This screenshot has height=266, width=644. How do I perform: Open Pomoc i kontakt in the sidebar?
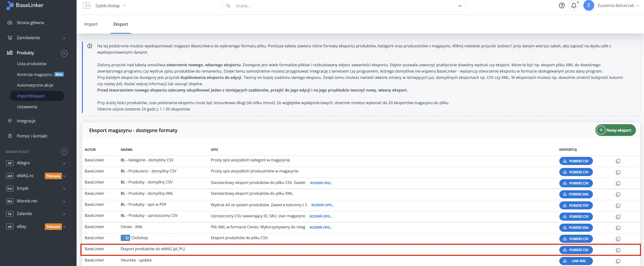tap(32, 136)
